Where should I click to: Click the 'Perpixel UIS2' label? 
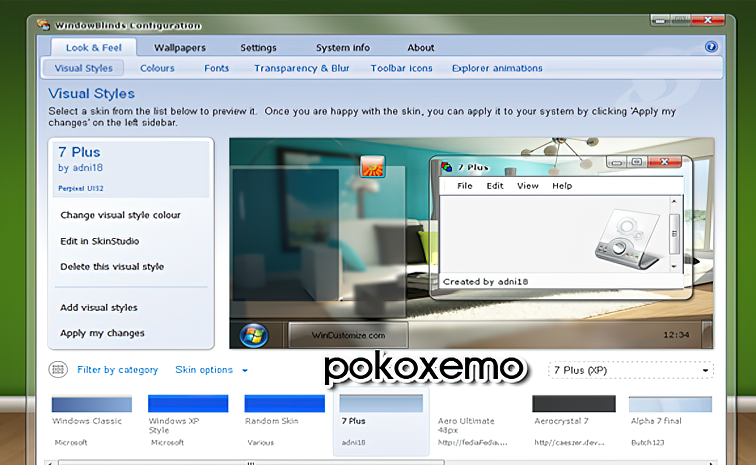[81, 189]
